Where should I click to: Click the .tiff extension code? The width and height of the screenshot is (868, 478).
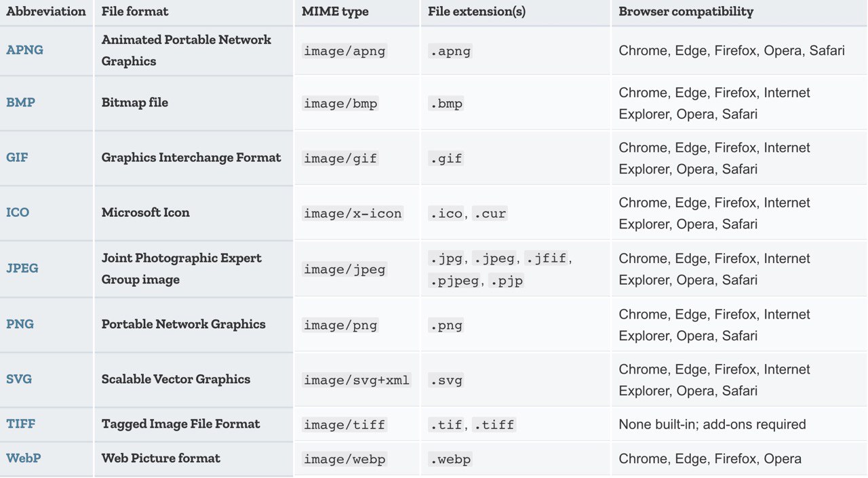click(494, 424)
